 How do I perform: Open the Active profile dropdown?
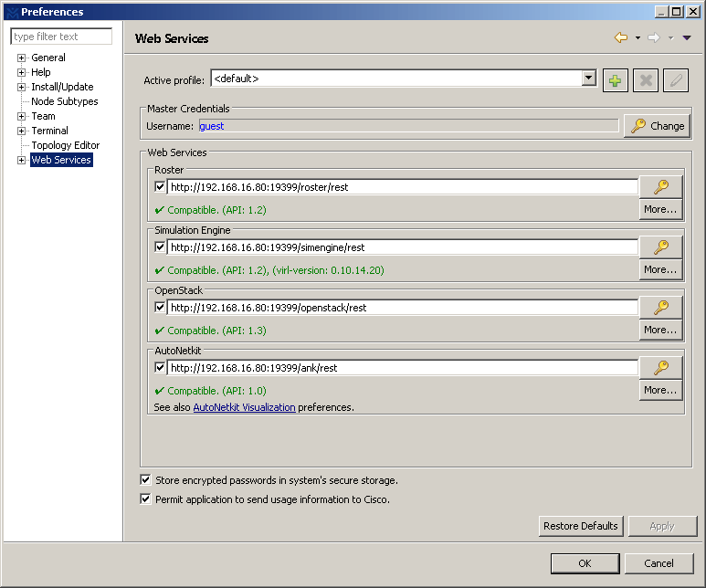pos(588,79)
